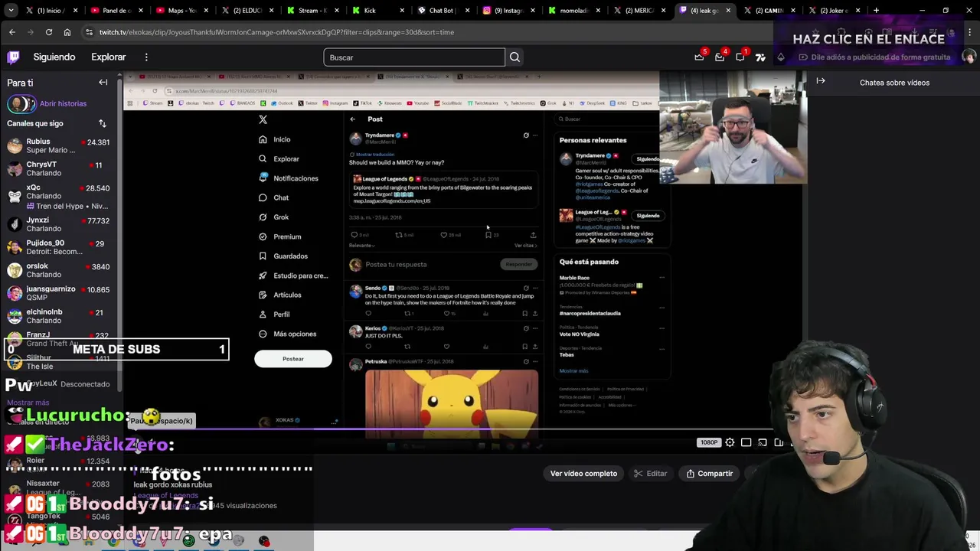Click the Compartir share button
This screenshot has width=980, height=551.
click(x=709, y=474)
